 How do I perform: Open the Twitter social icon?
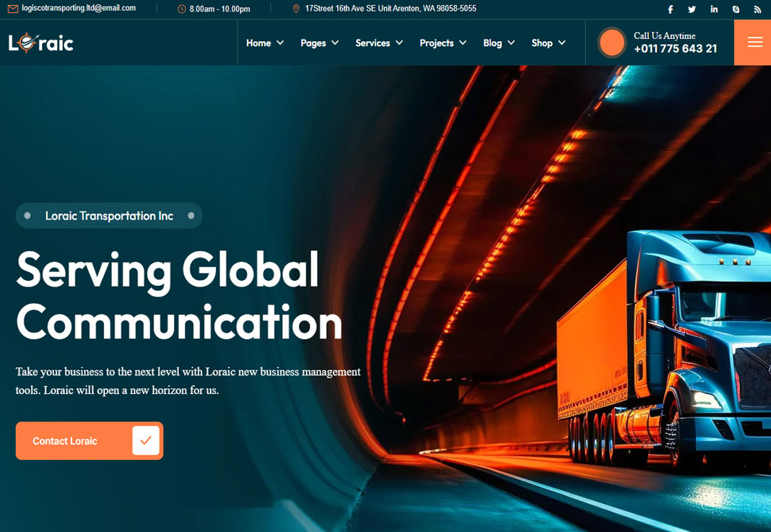click(x=692, y=9)
